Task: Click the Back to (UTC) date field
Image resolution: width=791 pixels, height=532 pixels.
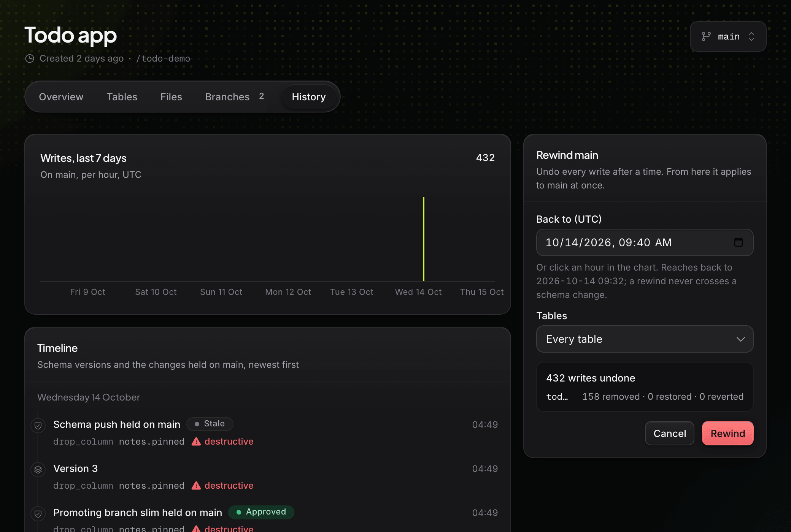Action: click(x=645, y=242)
